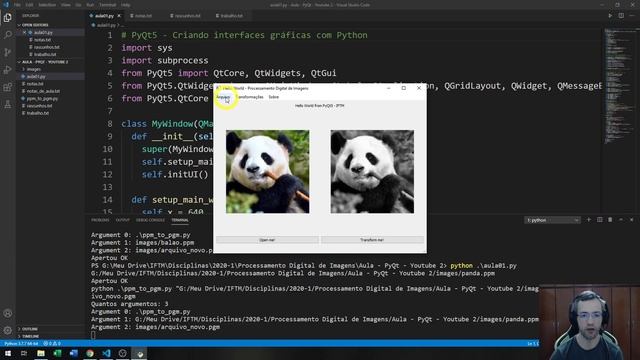Open the Explorer view in activity bar
This screenshot has width=640, height=360.
[x=7, y=18]
